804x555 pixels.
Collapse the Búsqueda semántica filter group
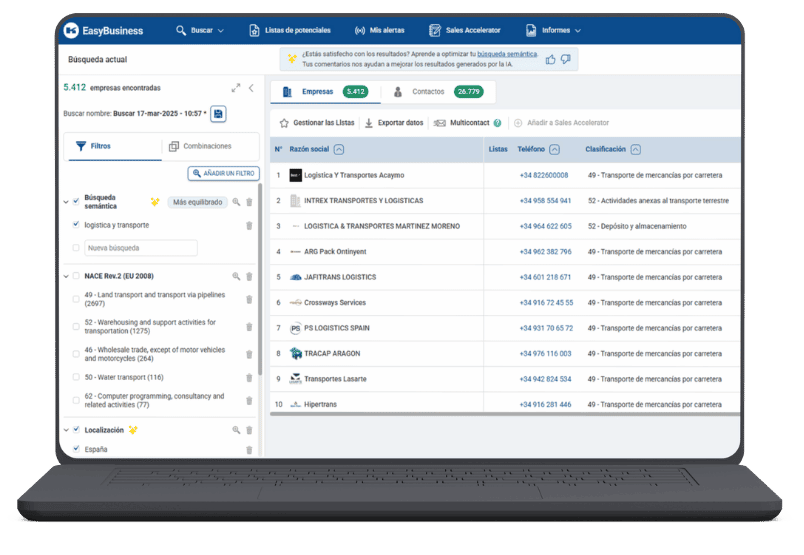point(66,202)
